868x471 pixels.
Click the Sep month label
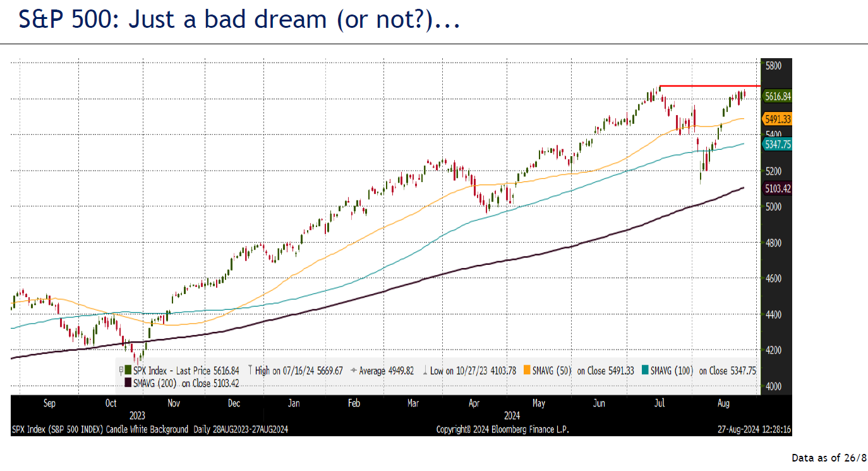click(x=49, y=403)
